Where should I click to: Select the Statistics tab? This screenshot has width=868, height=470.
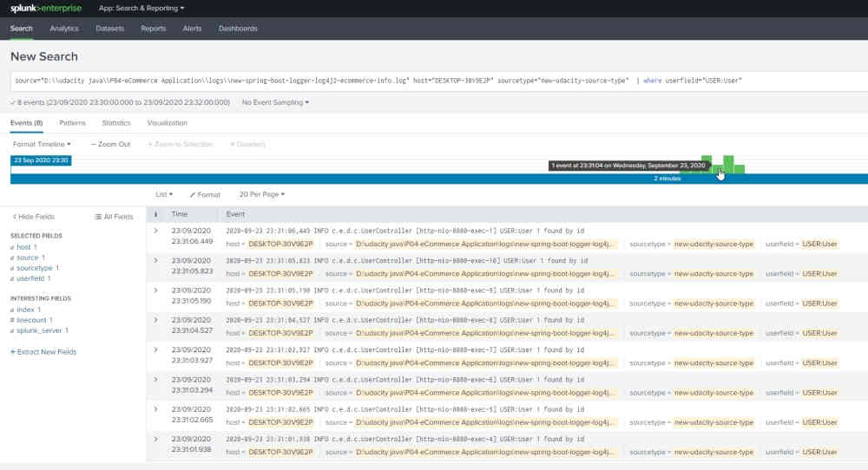[x=116, y=123]
